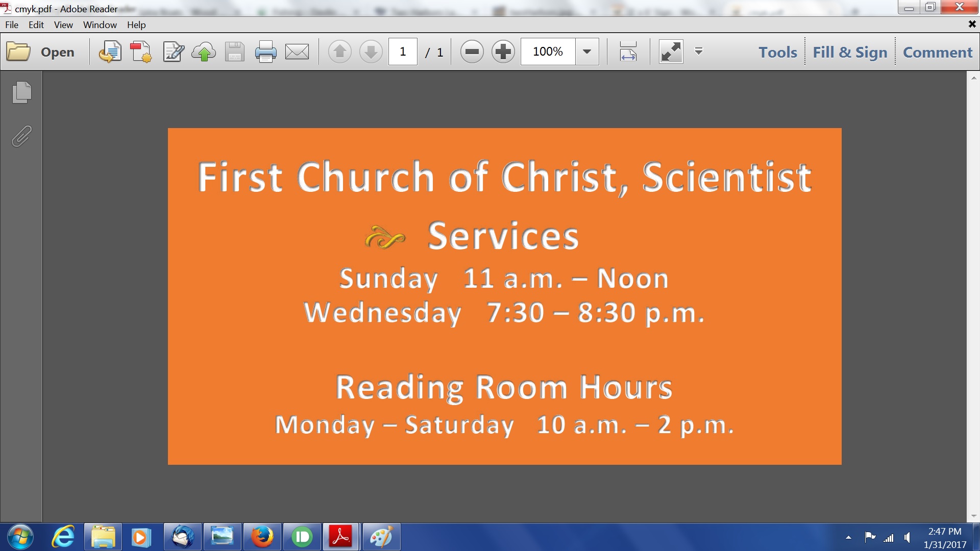The image size is (980, 551).
Task: Click the page number field
Action: click(x=403, y=52)
